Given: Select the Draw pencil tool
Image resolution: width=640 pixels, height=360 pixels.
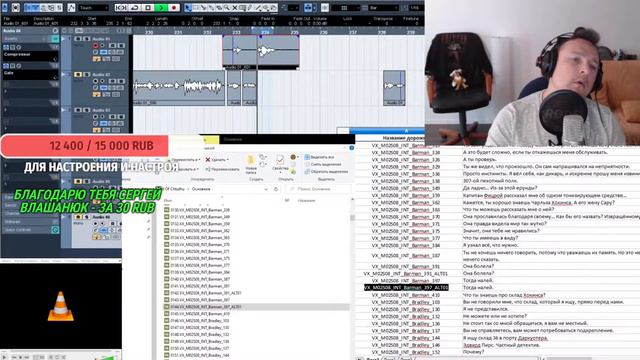Looking at the screenshot, I should 250,7.
